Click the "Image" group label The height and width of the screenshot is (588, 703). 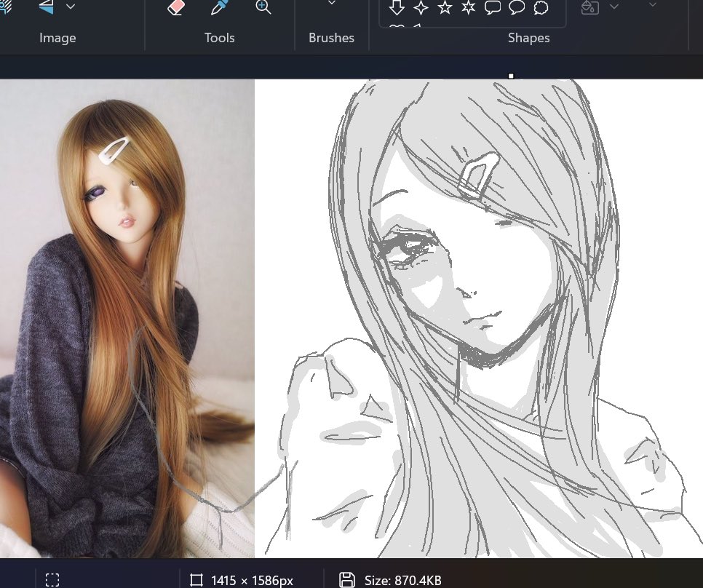[57, 38]
